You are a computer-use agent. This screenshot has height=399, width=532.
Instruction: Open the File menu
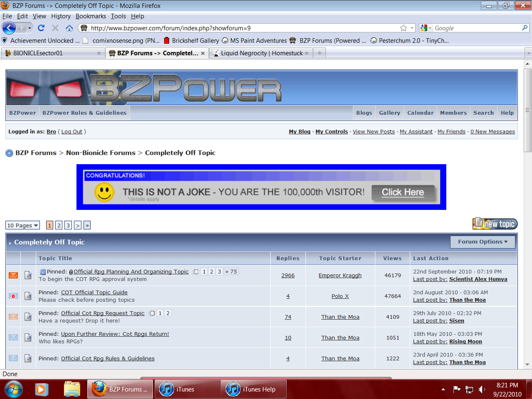tap(7, 16)
